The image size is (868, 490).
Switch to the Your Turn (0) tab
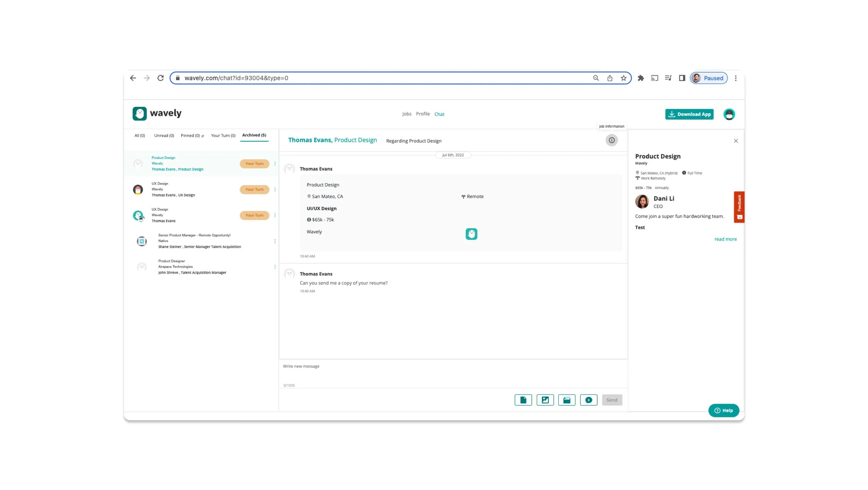click(223, 135)
